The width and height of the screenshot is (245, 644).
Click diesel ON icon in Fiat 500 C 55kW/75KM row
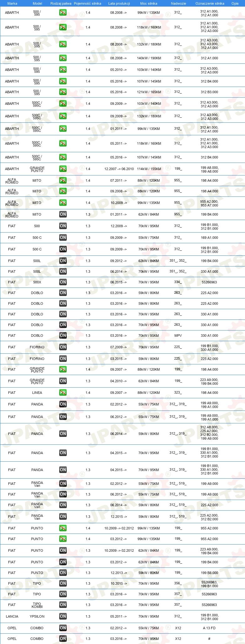63,238
